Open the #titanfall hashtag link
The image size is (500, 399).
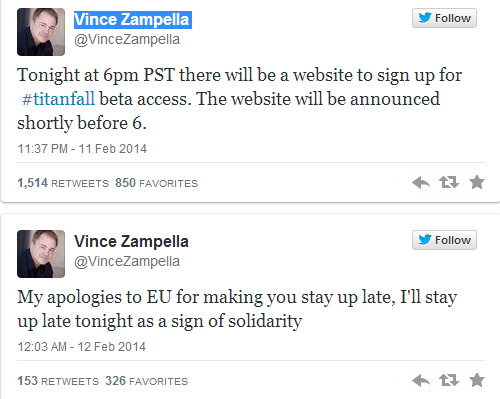58,99
